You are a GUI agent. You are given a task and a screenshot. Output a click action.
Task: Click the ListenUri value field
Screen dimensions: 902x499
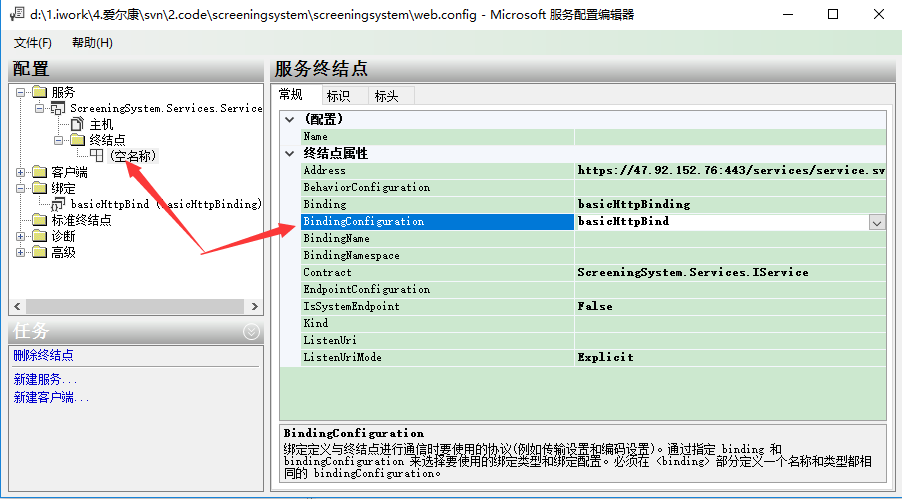pos(730,340)
